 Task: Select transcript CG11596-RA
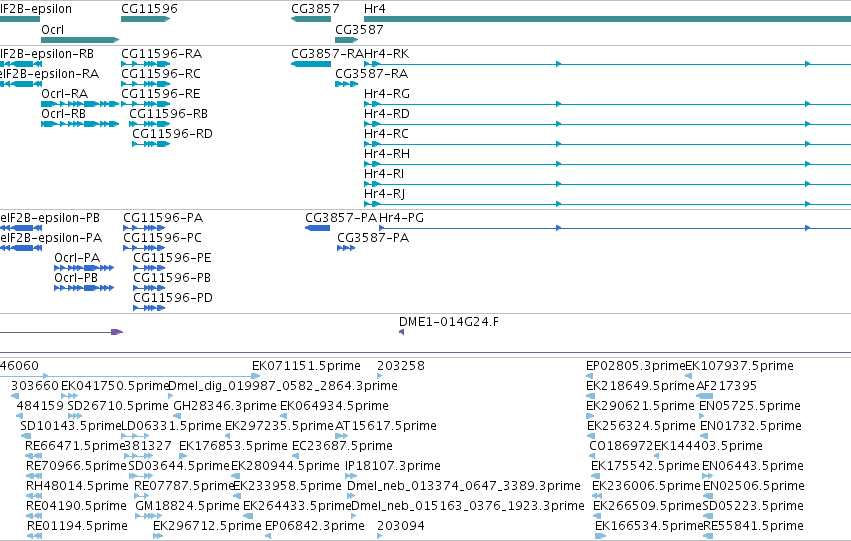pos(162,54)
